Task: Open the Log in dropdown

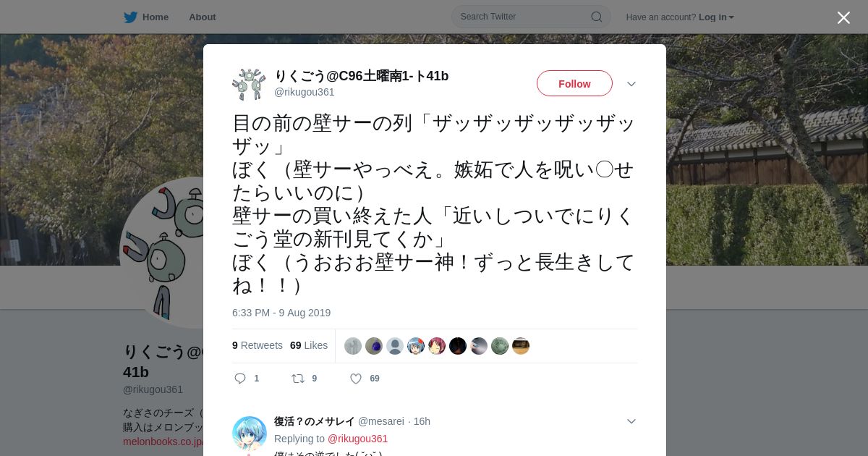Action: tap(716, 17)
